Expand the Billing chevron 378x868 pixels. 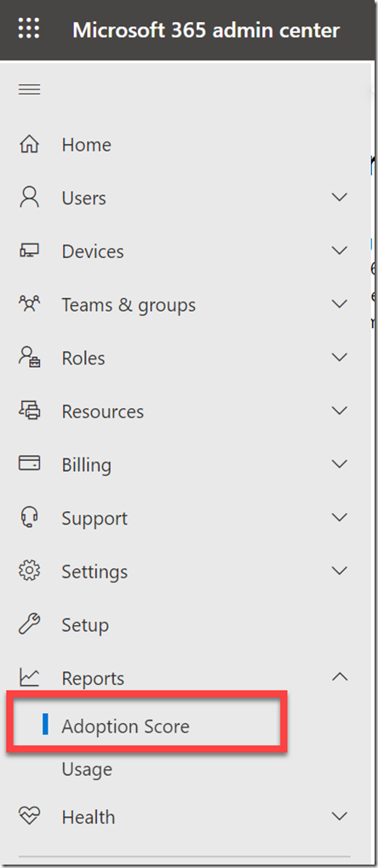[x=339, y=463]
